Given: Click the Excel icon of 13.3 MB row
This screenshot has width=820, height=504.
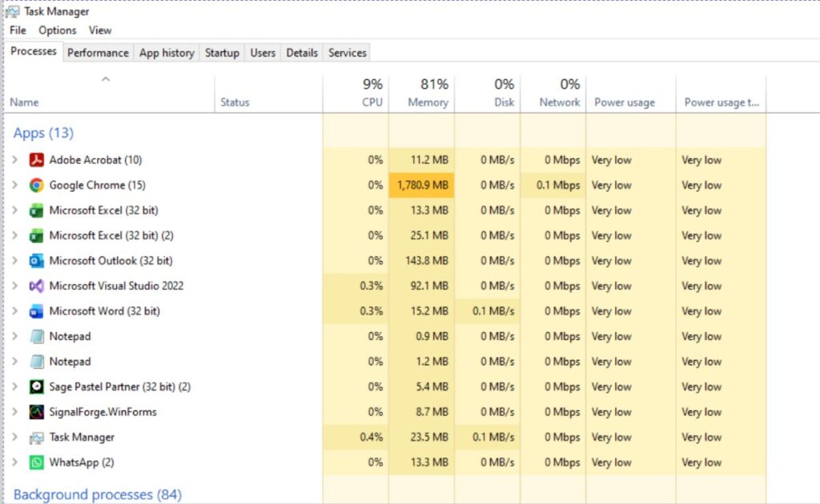Looking at the screenshot, I should click(x=36, y=210).
